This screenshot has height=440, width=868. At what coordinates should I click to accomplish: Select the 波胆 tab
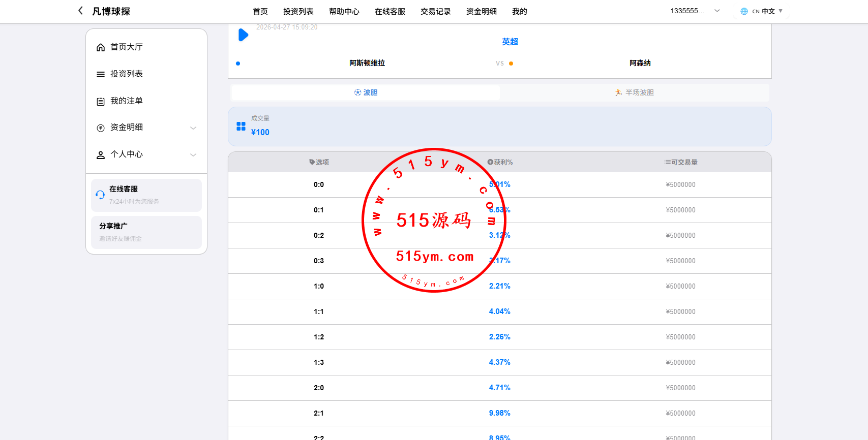point(366,92)
